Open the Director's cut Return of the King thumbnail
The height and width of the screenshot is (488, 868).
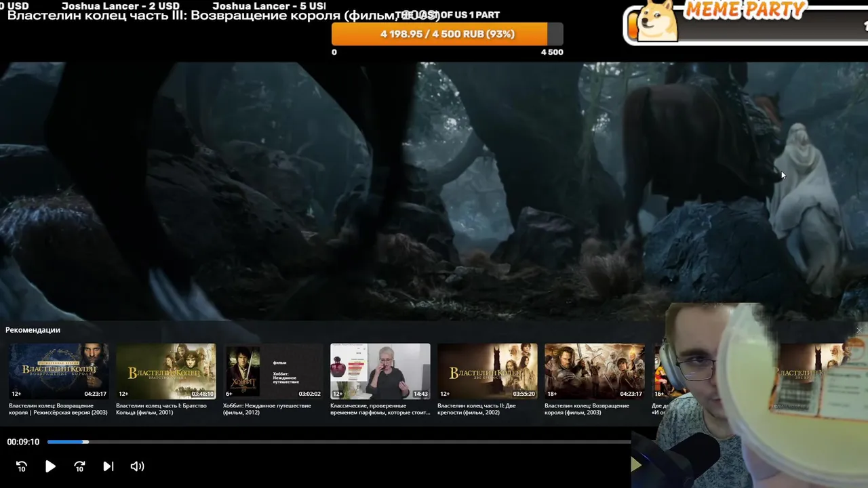(59, 371)
